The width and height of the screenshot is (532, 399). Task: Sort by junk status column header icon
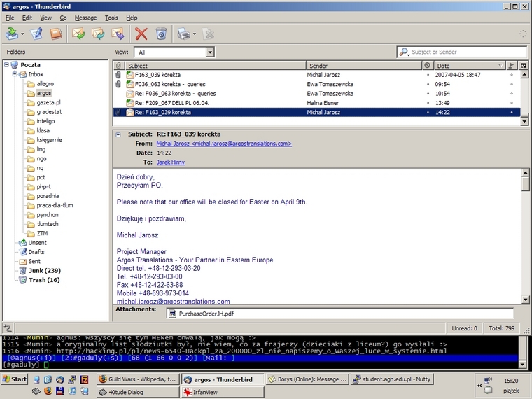[x=428, y=66]
